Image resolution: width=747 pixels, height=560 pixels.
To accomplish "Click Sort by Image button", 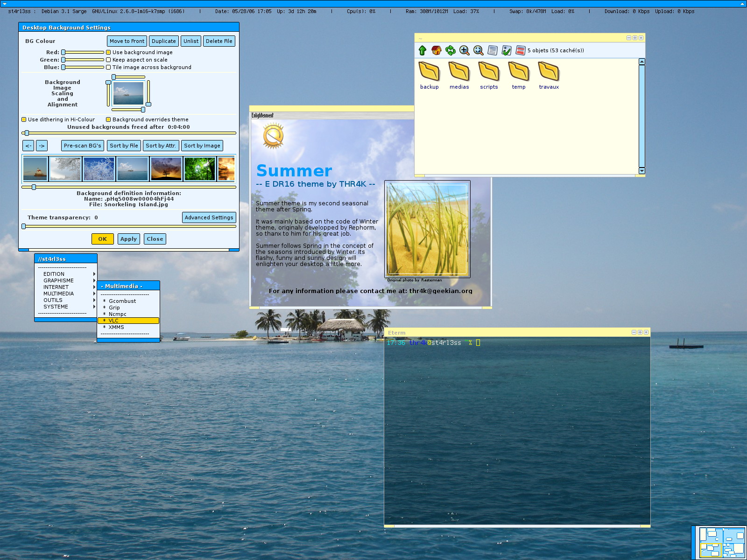I will coord(202,146).
